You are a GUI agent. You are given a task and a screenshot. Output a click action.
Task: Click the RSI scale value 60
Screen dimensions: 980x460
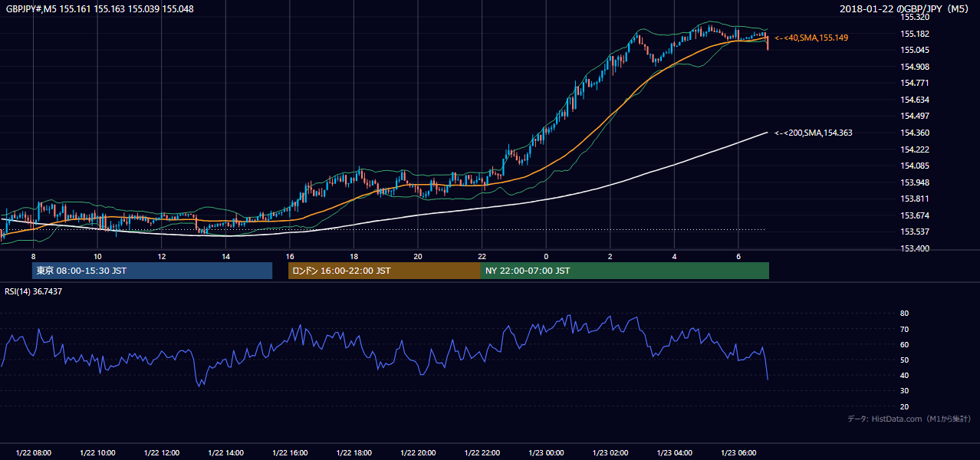coord(904,344)
